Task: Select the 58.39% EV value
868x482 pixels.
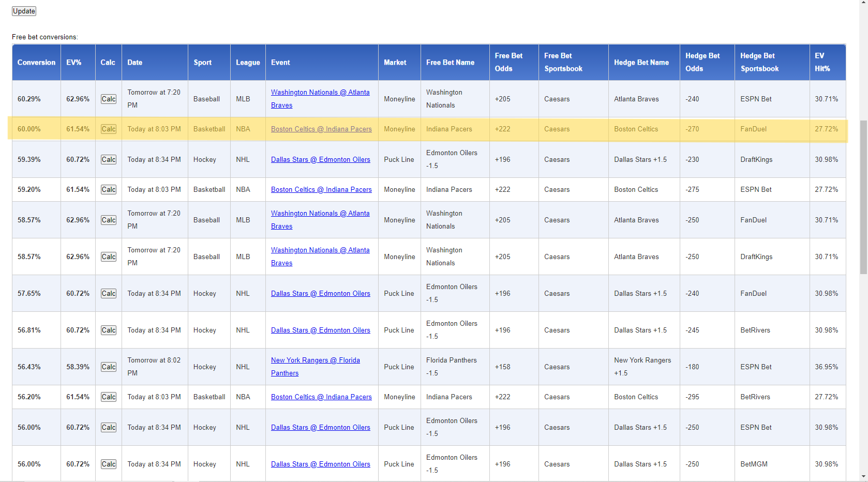Action: click(78, 367)
